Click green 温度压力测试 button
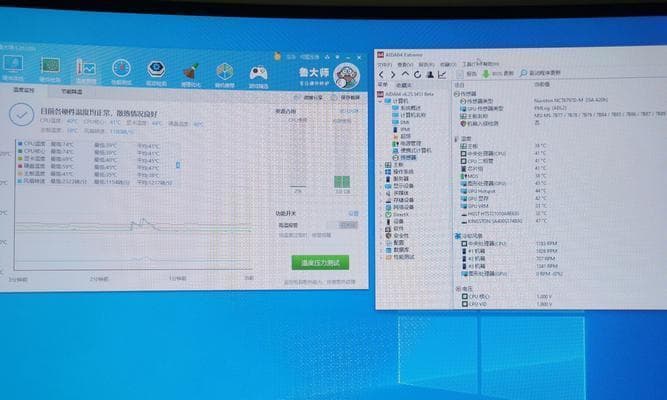Viewport: 667px width, 400px height. point(320,263)
